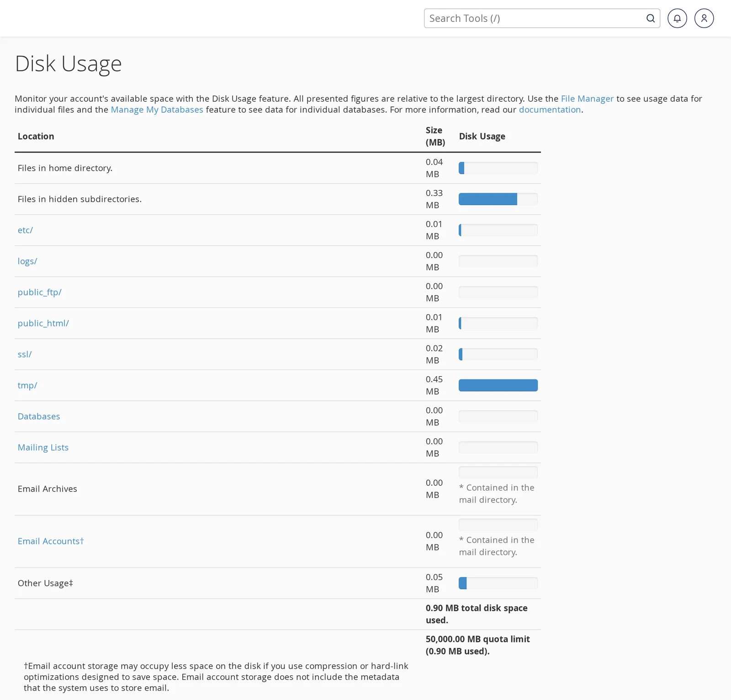
Task: Open the ssl/ directory link
Action: 25,354
